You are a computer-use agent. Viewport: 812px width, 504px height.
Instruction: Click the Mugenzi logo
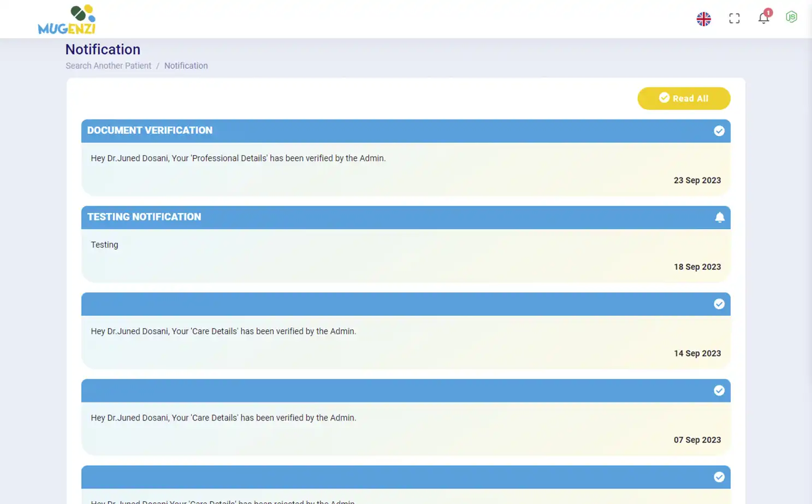[x=67, y=20]
